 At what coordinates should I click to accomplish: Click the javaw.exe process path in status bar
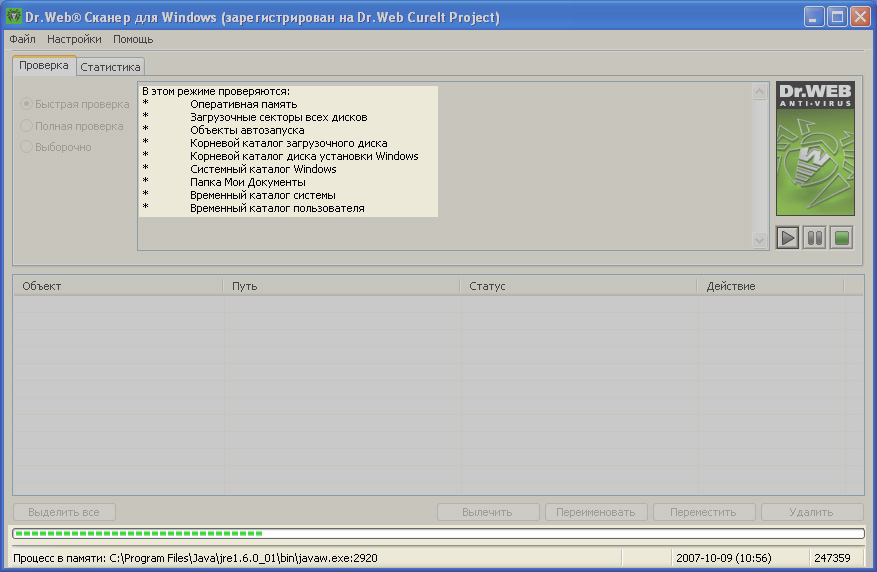243,558
